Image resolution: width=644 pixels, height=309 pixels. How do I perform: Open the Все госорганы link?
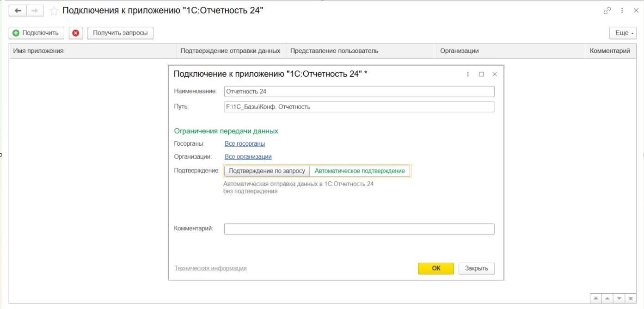(245, 144)
